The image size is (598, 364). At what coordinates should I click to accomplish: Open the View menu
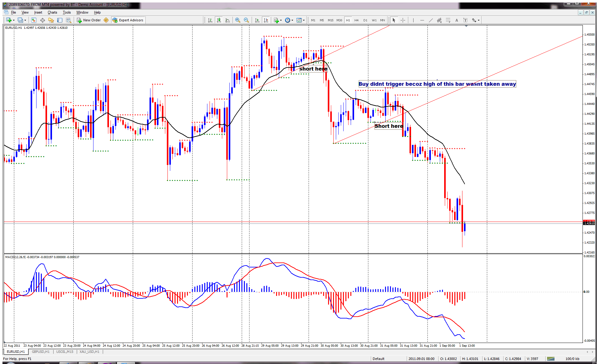(x=25, y=12)
